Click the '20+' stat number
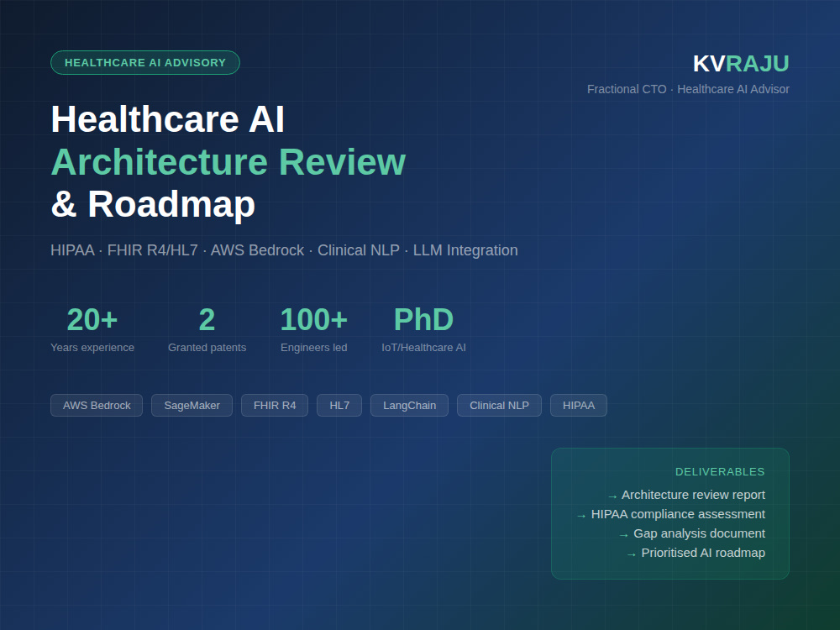 pyautogui.click(x=92, y=320)
